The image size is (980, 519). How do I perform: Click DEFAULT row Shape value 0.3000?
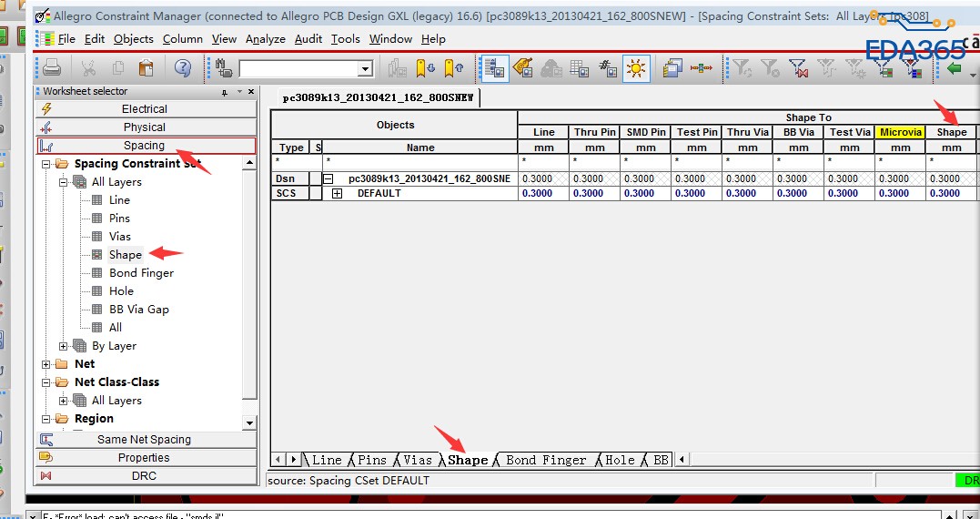pyautogui.click(x=951, y=193)
